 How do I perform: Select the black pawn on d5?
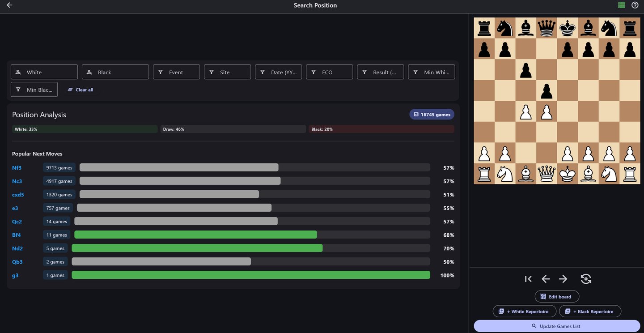click(547, 90)
